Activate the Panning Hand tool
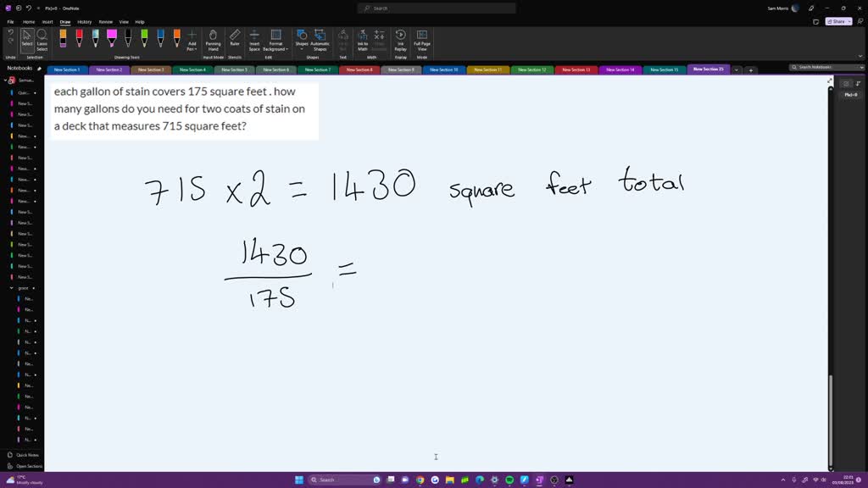 [214, 41]
